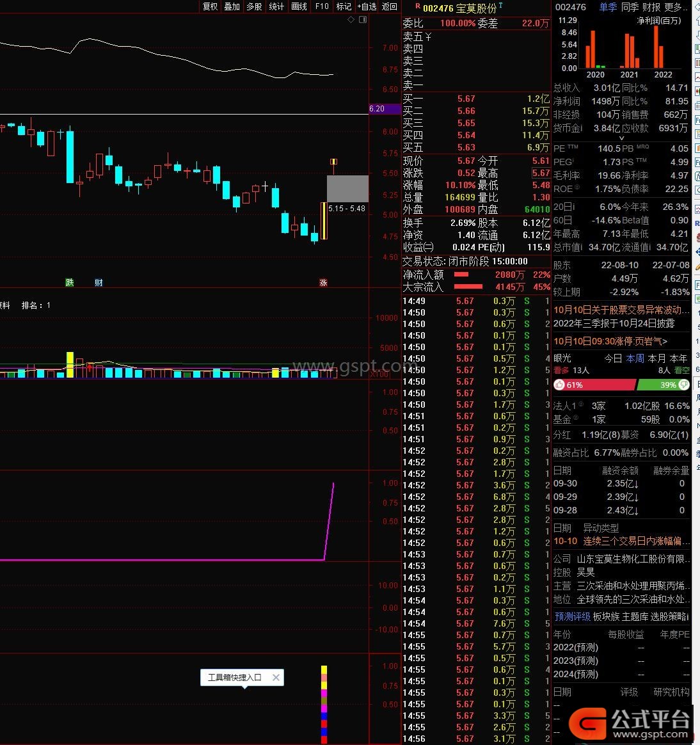This screenshot has height=745, width=700.
Task: Select 本周 in the 眼光 poll
Action: pos(635,358)
